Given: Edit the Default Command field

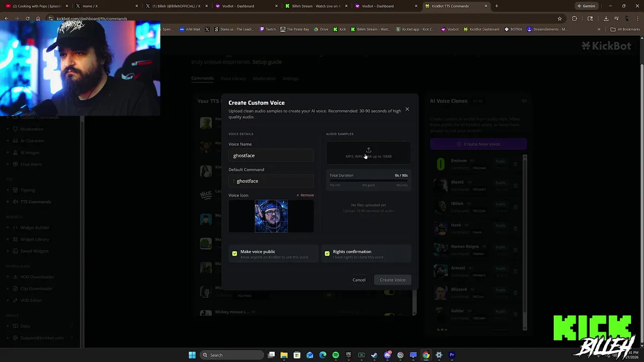Looking at the screenshot, I should [x=271, y=181].
